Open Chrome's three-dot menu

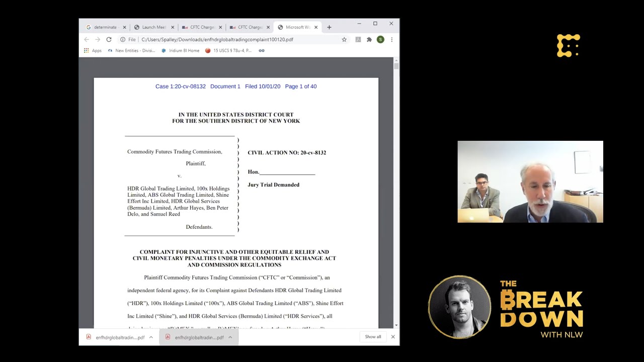click(x=391, y=39)
